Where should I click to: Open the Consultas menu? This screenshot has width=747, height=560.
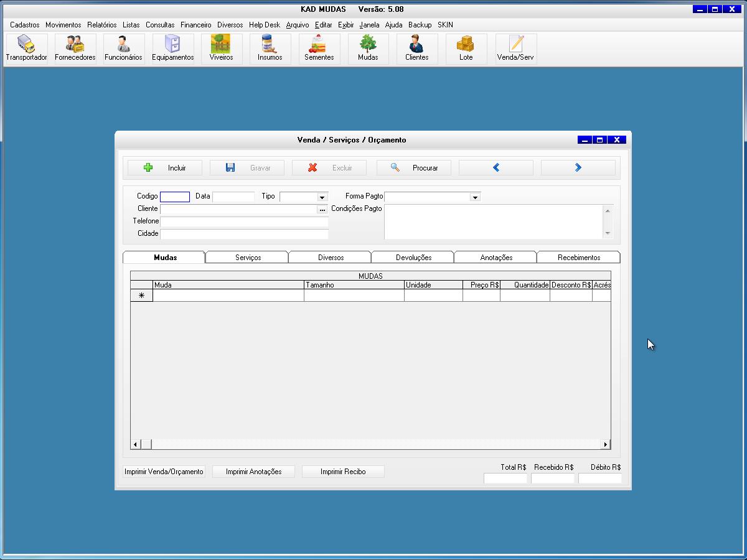pyautogui.click(x=161, y=25)
